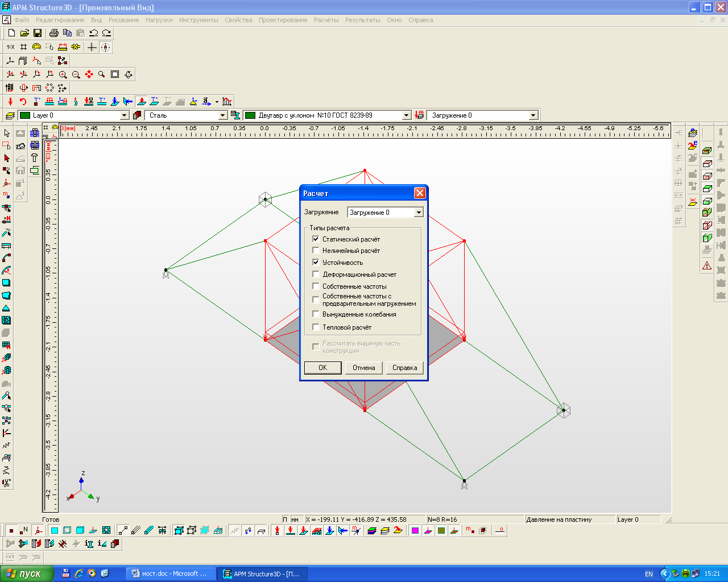Check the Собственные частоты option
Image resolution: width=728 pixels, height=582 pixels.
click(316, 286)
